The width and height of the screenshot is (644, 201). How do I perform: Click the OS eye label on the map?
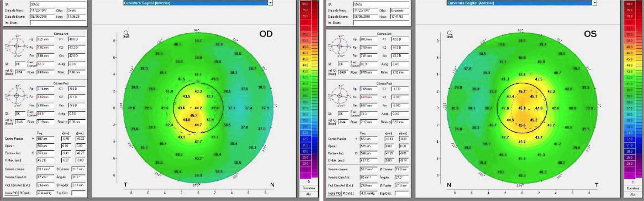[590, 34]
